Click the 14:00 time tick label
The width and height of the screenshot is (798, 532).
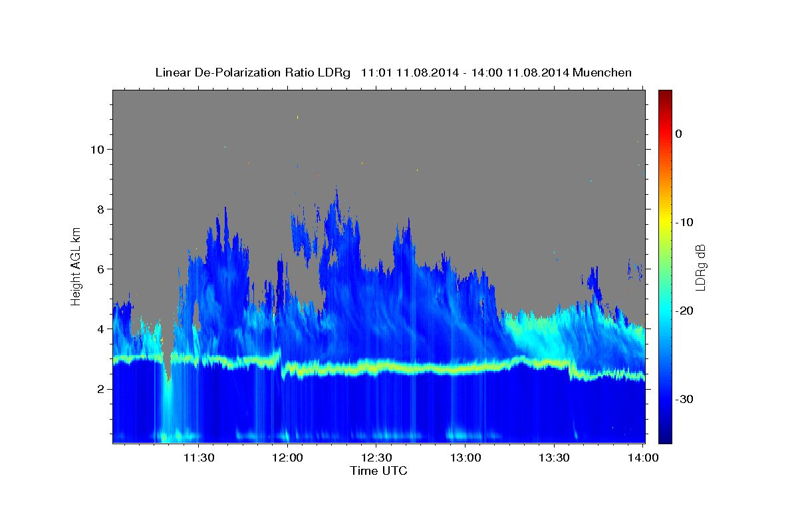[x=643, y=458]
